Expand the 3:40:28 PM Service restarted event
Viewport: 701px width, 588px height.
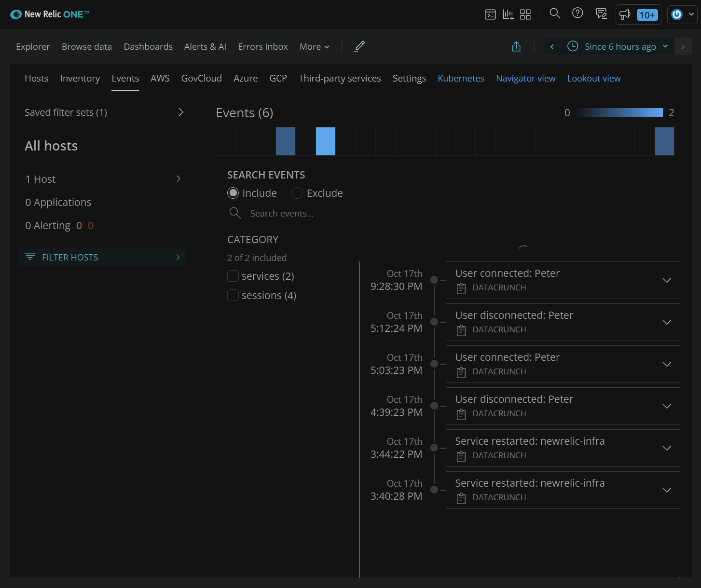(667, 490)
